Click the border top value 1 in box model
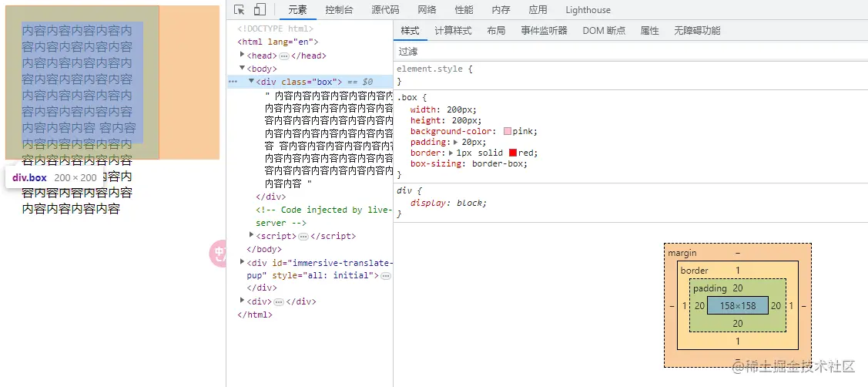 737,270
